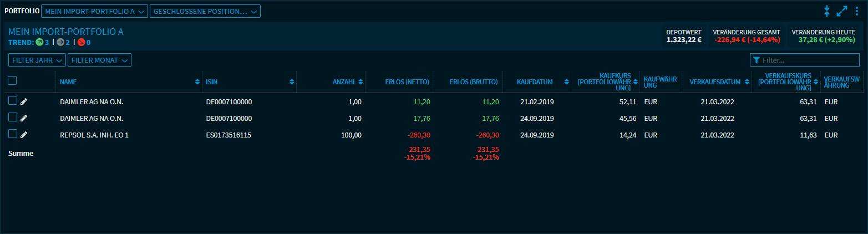Check the first Daimler AG row checkbox

12,101
